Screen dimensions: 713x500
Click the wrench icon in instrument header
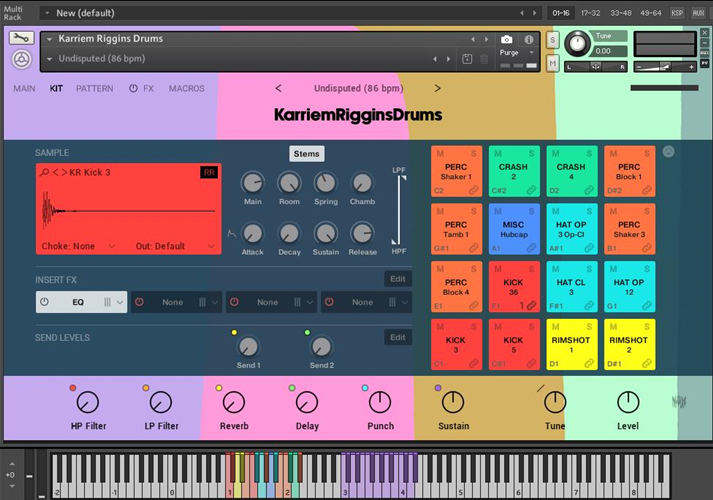click(21, 38)
